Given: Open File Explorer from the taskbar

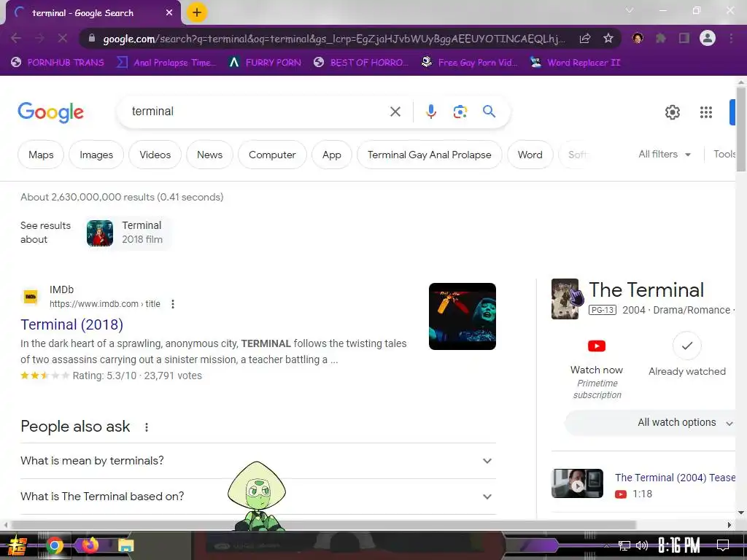Looking at the screenshot, I should pos(126,545).
